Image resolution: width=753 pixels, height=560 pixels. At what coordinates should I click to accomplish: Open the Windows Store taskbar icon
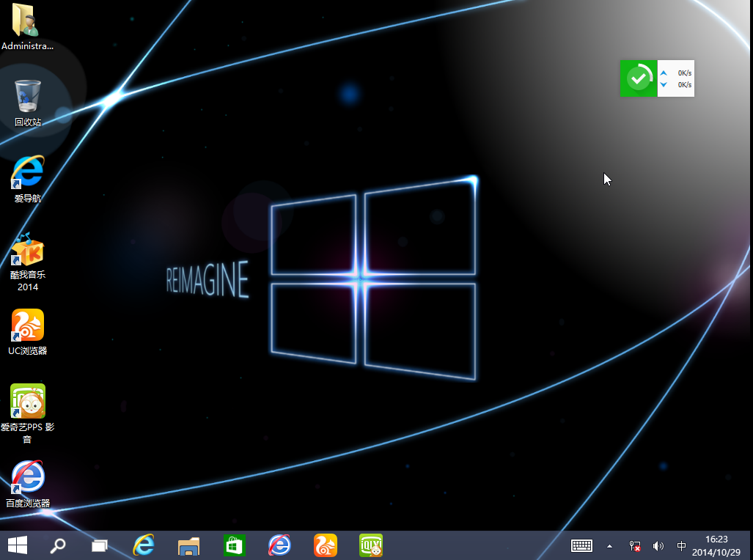pos(235,545)
